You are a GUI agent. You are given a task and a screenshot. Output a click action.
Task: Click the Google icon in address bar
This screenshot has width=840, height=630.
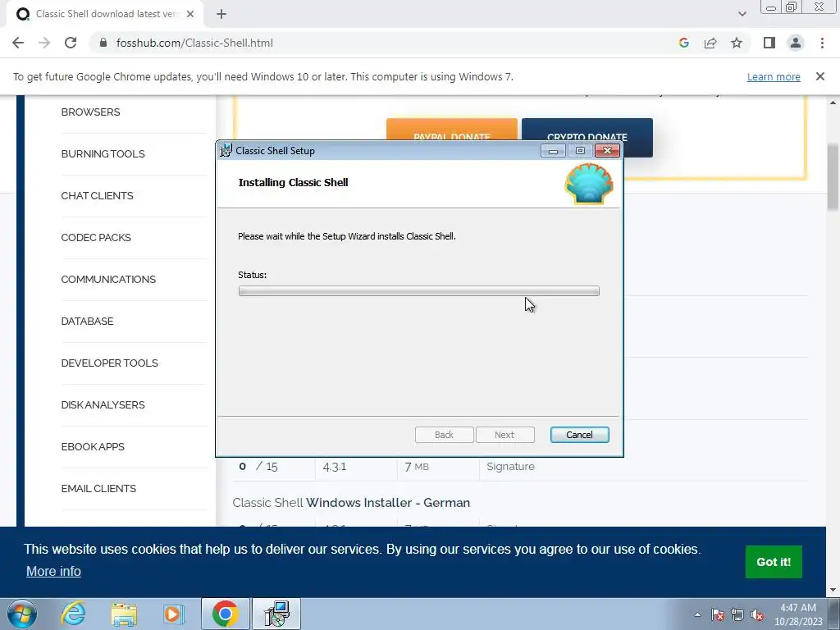pyautogui.click(x=683, y=43)
